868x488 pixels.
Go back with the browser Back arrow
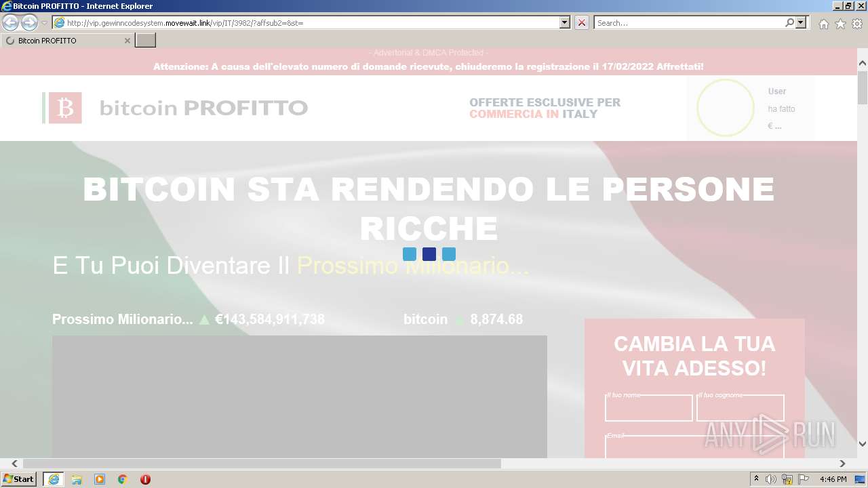(x=10, y=22)
